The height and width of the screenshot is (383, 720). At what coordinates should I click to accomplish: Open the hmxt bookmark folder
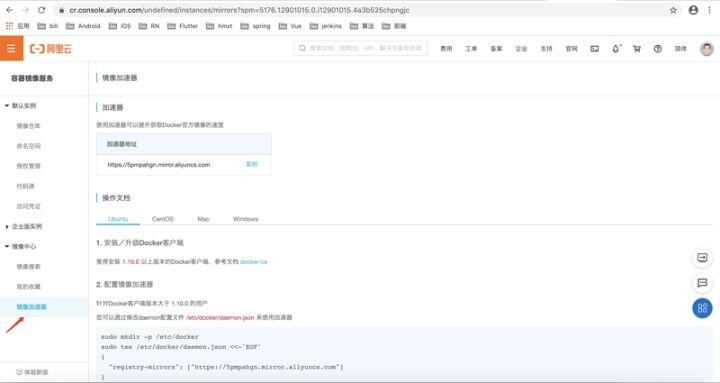coord(219,26)
